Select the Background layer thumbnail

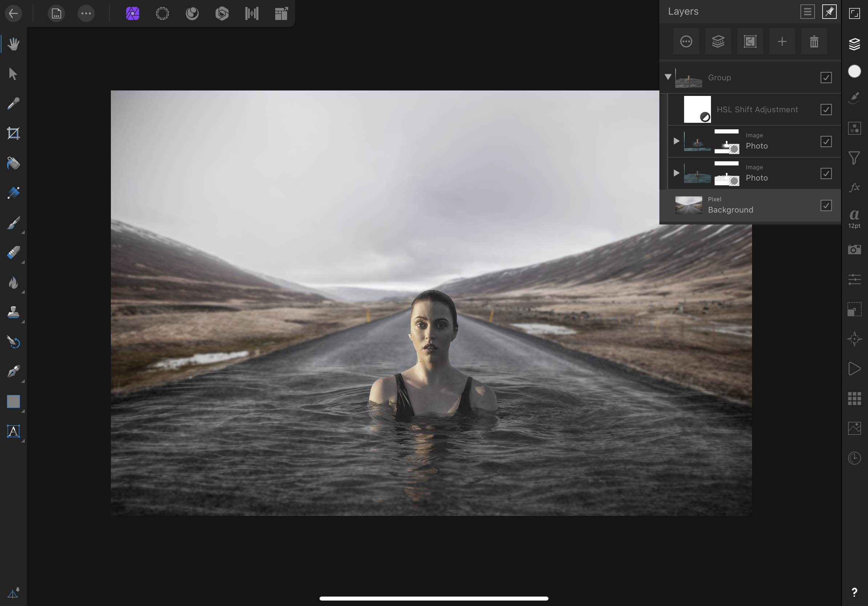coord(688,206)
